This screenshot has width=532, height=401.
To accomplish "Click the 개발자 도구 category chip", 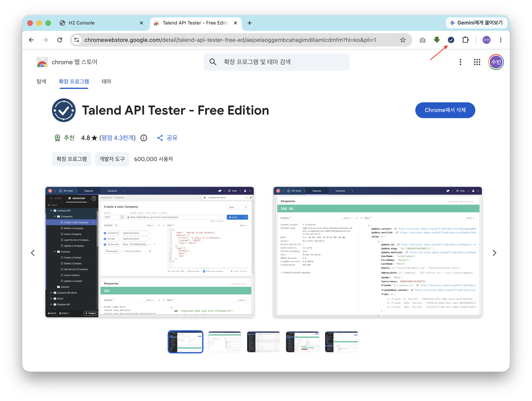I will (112, 159).
